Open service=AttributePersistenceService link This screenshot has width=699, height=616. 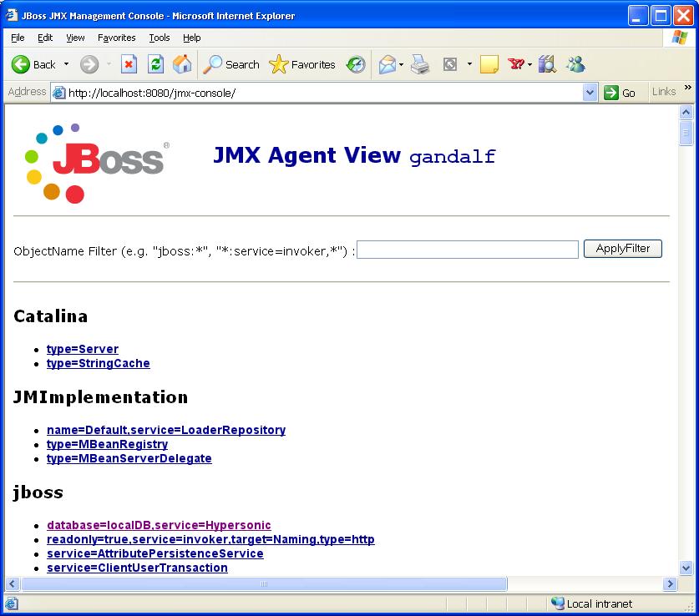coord(154,553)
